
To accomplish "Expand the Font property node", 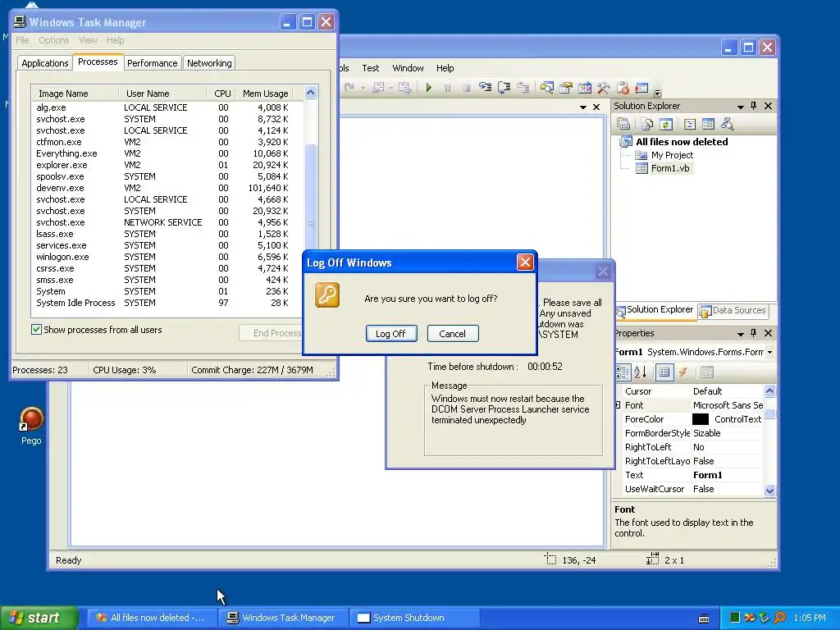I will point(619,405).
